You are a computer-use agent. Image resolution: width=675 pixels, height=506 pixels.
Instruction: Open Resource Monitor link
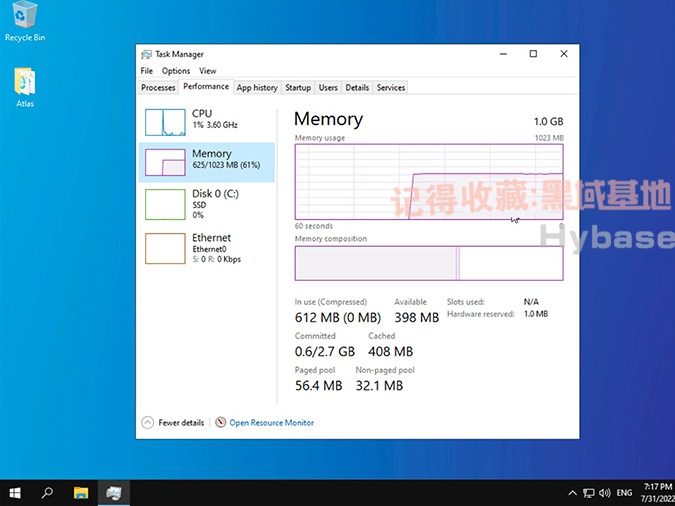272,422
